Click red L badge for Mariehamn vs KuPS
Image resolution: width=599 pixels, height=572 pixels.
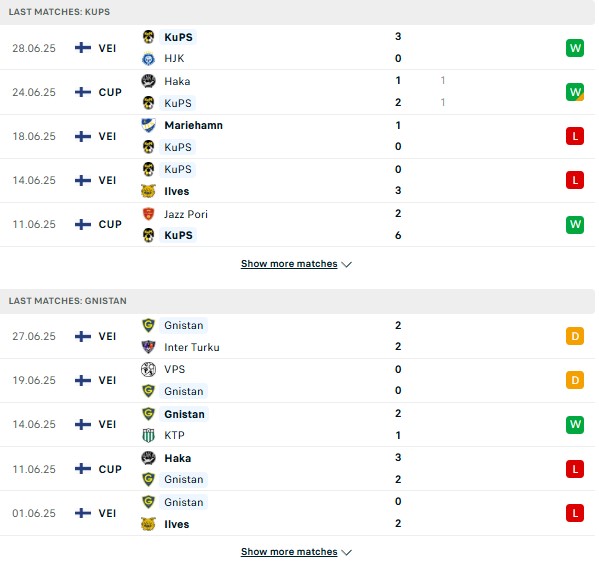[x=575, y=136]
